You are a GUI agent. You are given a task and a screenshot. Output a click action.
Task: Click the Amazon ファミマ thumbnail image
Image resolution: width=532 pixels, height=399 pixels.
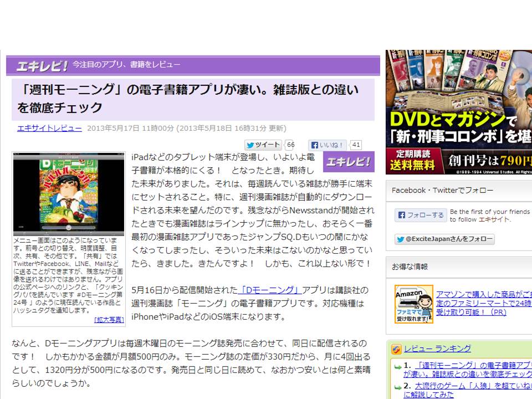[x=414, y=304]
